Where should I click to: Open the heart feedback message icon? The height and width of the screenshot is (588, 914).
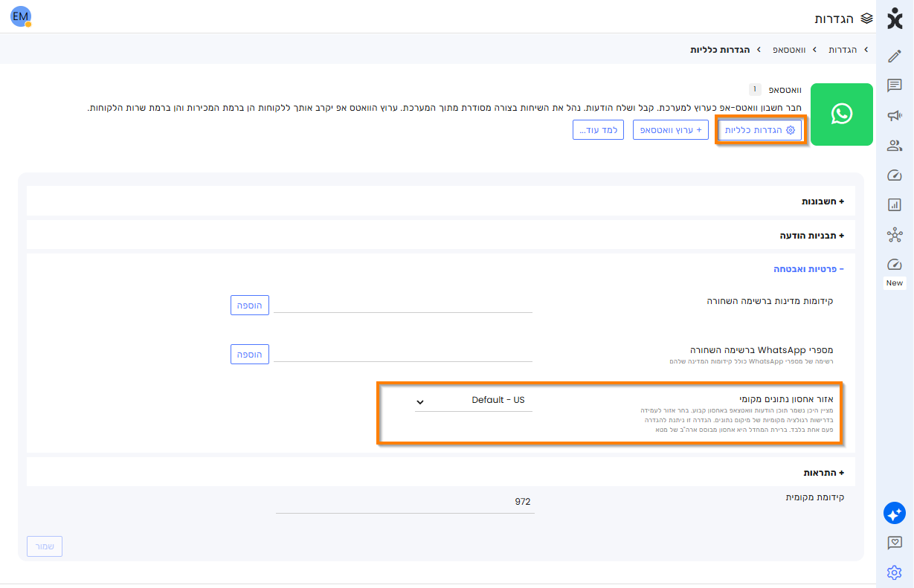pos(895,543)
